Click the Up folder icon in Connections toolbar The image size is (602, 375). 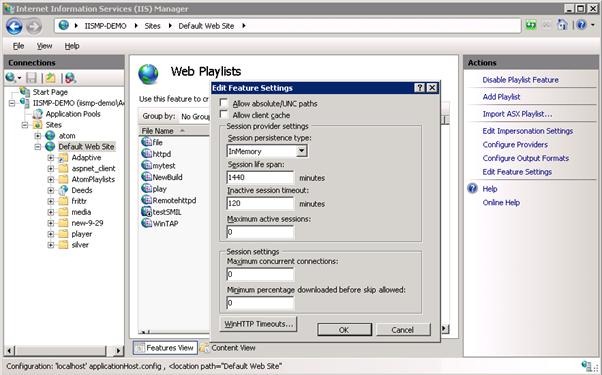point(50,78)
